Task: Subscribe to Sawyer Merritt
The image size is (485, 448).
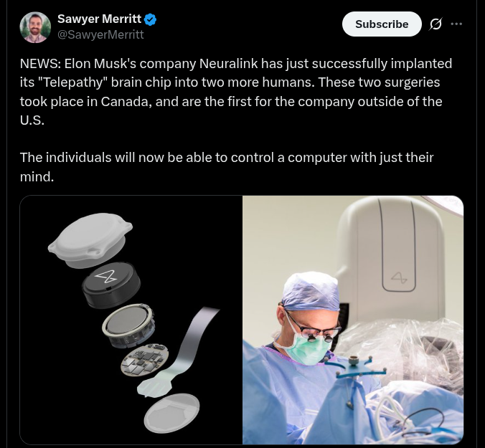Action: coord(382,24)
